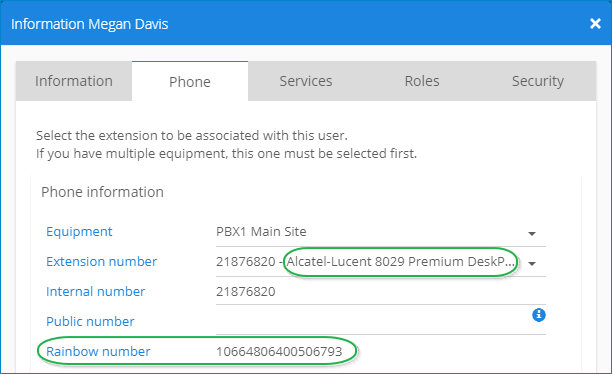Open the Services tab

306,81
